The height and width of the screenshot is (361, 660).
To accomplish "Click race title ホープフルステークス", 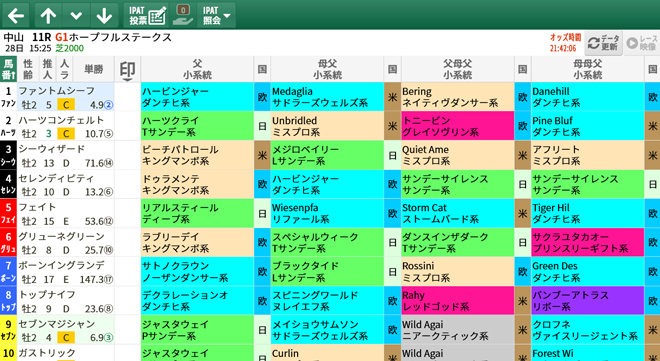I will point(120,37).
